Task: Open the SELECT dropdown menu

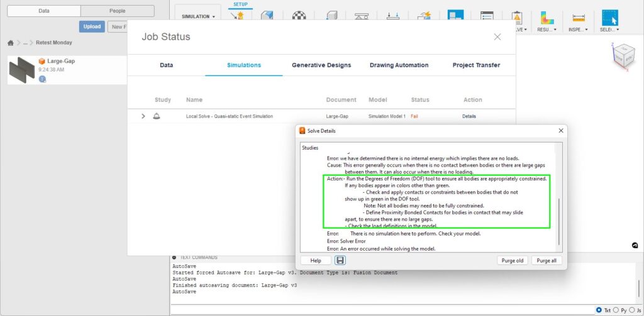Action: [609, 30]
